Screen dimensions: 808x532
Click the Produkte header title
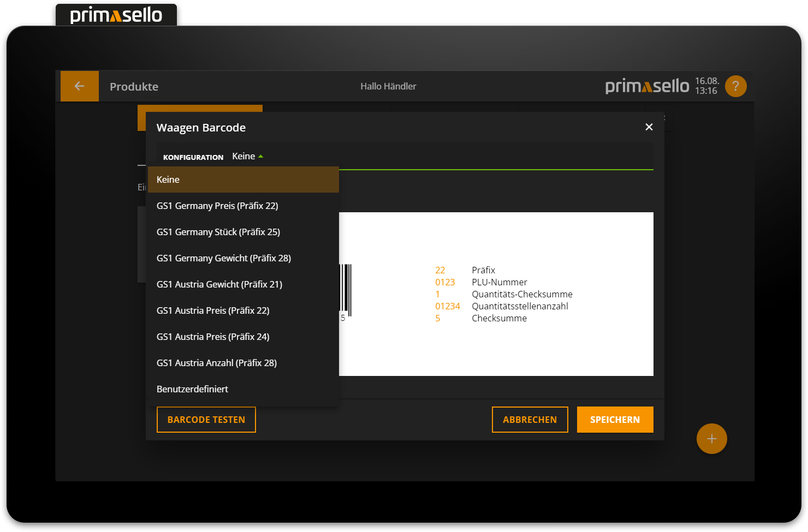coord(134,86)
